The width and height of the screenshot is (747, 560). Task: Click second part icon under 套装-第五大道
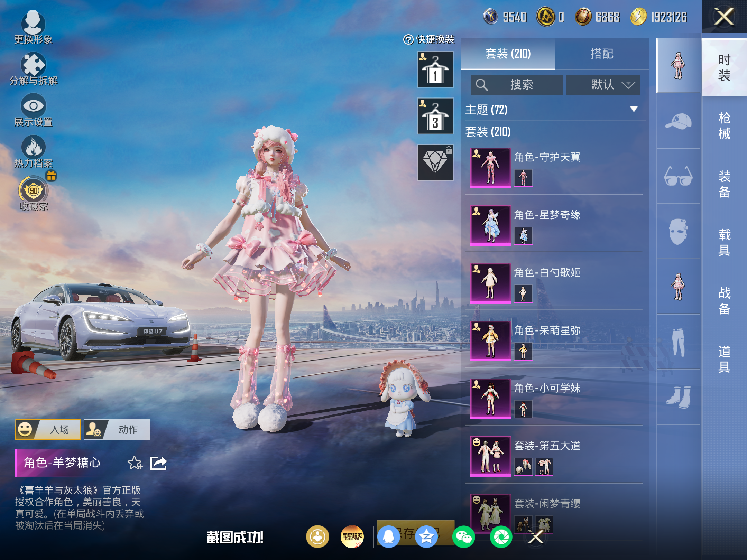pyautogui.click(x=544, y=467)
